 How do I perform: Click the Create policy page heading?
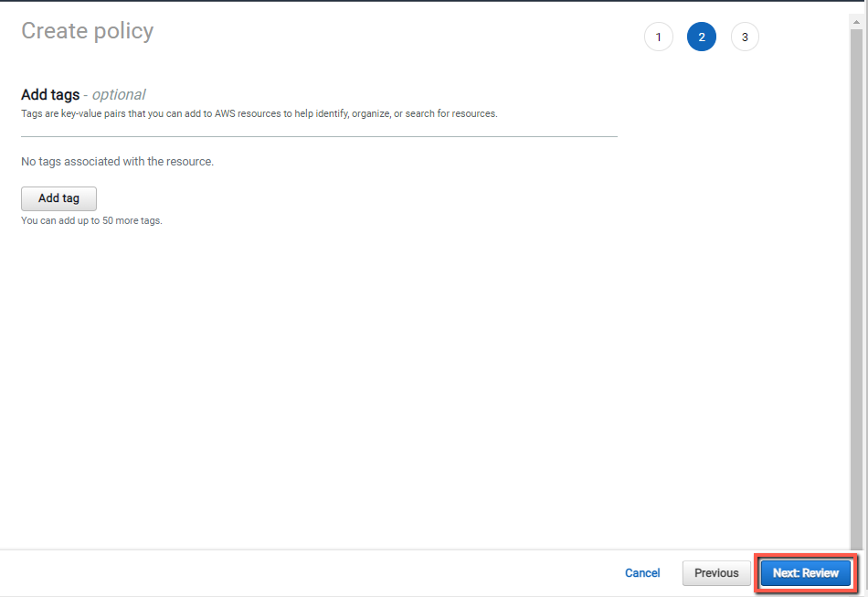click(88, 31)
